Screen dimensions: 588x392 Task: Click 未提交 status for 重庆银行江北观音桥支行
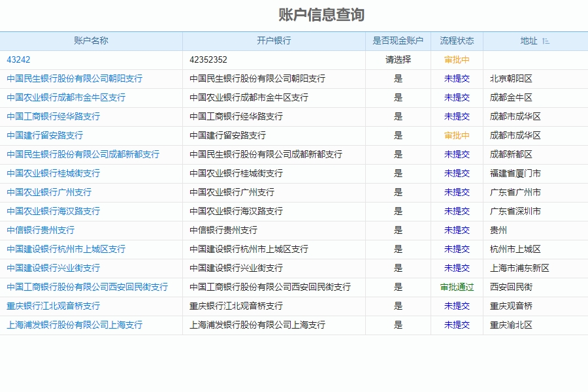(458, 306)
